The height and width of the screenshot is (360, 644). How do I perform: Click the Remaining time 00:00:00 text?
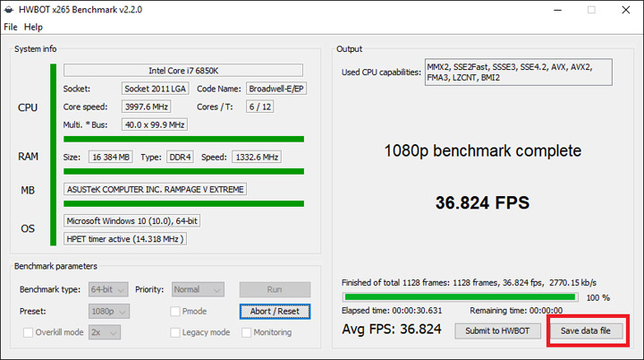(516, 311)
